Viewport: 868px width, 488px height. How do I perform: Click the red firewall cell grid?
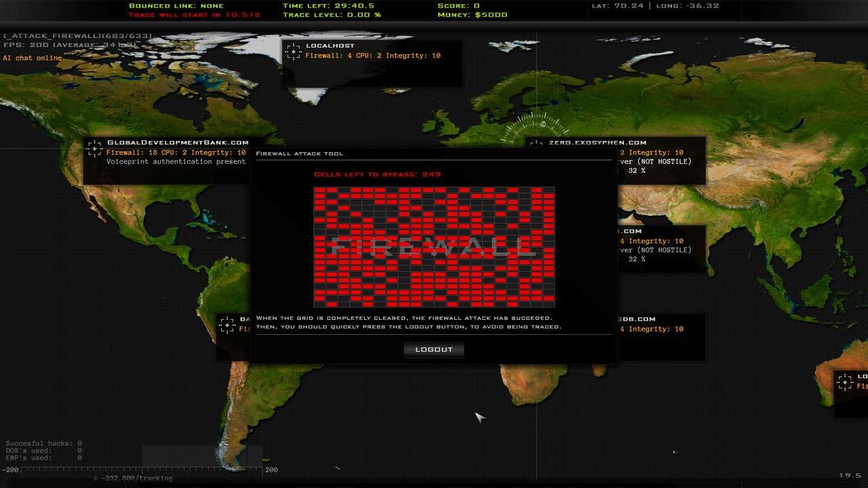(434, 247)
